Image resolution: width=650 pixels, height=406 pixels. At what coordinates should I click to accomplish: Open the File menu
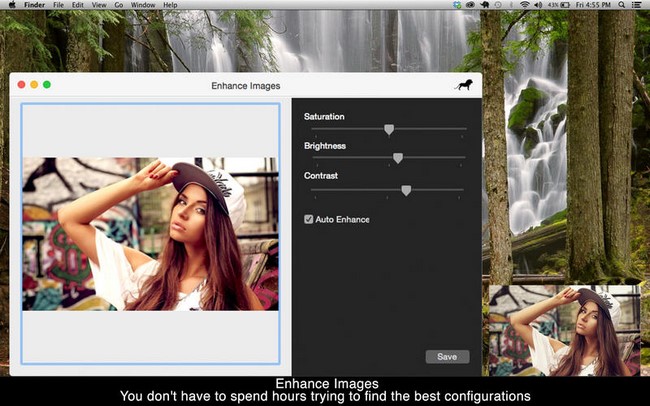coord(59,5)
